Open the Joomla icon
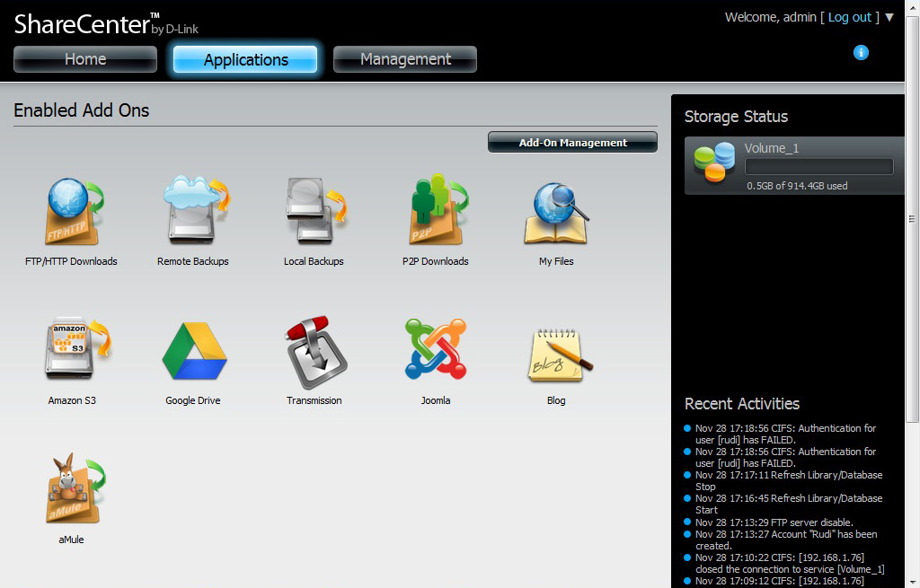Image resolution: width=920 pixels, height=588 pixels. click(x=436, y=349)
